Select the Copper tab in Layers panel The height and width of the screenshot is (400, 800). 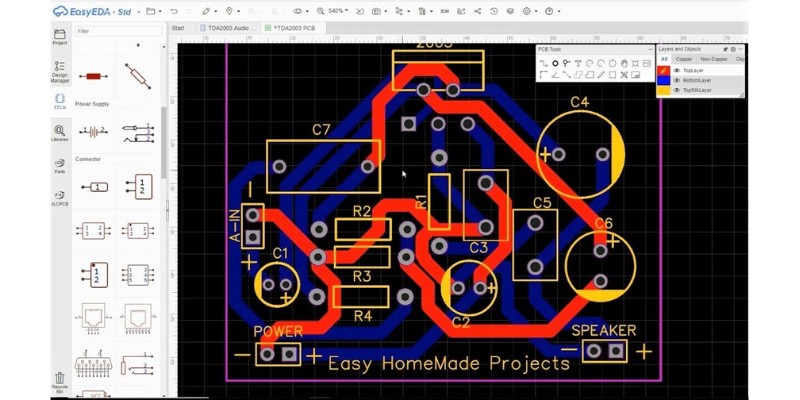tap(684, 59)
